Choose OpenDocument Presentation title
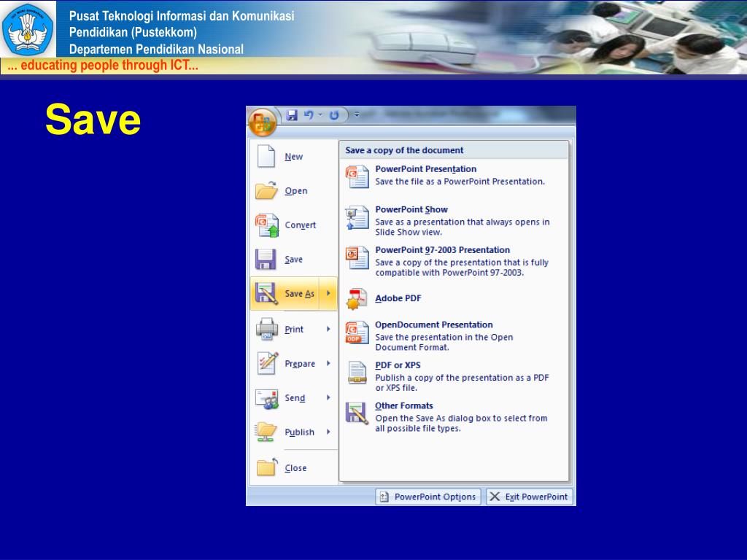Viewport: 747px width, 560px height. [x=433, y=324]
